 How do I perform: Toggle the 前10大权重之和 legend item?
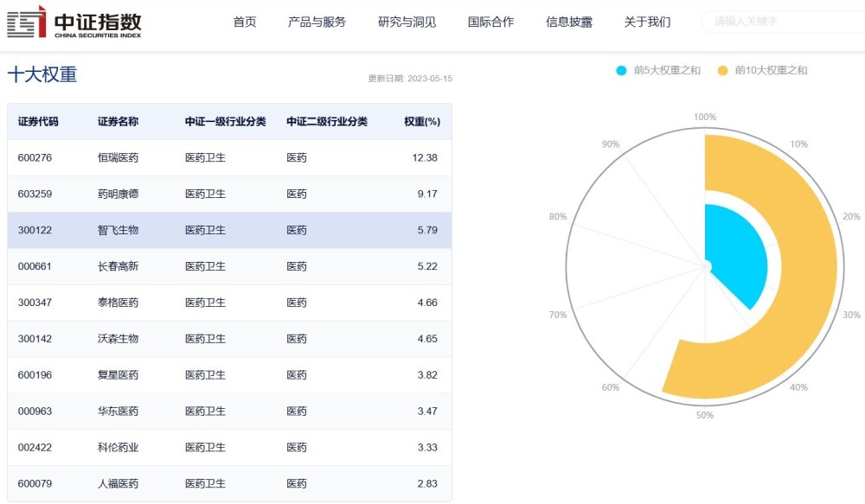[761, 70]
